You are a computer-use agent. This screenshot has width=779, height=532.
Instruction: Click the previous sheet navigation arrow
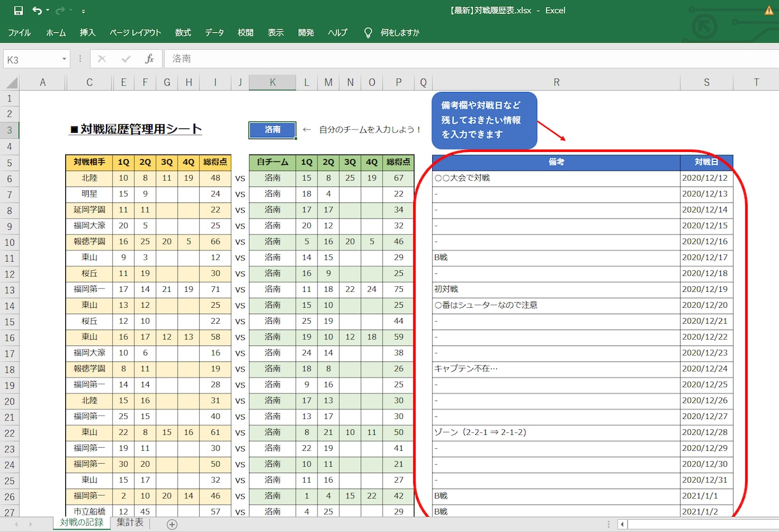pyautogui.click(x=15, y=524)
